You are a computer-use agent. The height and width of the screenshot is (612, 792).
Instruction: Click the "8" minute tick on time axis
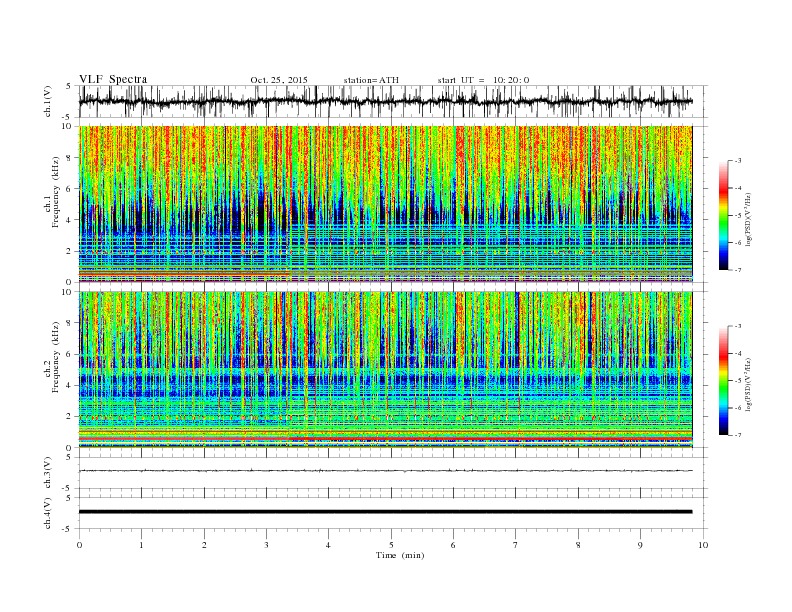pyautogui.click(x=578, y=545)
